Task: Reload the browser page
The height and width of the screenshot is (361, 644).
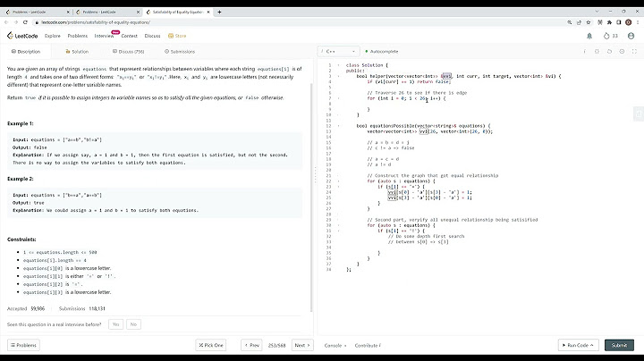Action: (x=25, y=22)
